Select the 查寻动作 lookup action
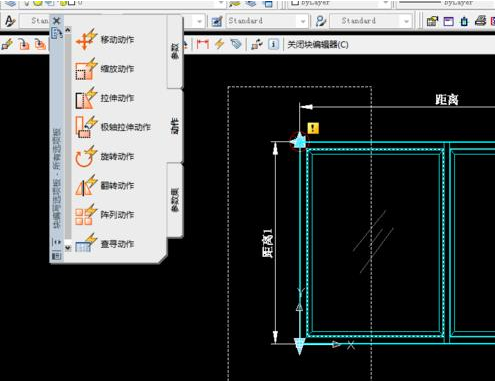The height and width of the screenshot is (381, 495). (105, 244)
